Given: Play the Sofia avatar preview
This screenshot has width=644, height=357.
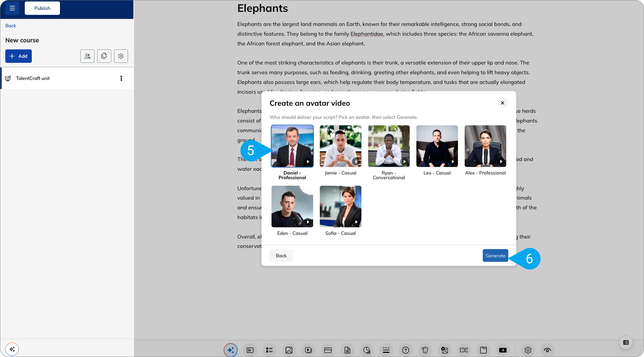Looking at the screenshot, I should 356,222.
